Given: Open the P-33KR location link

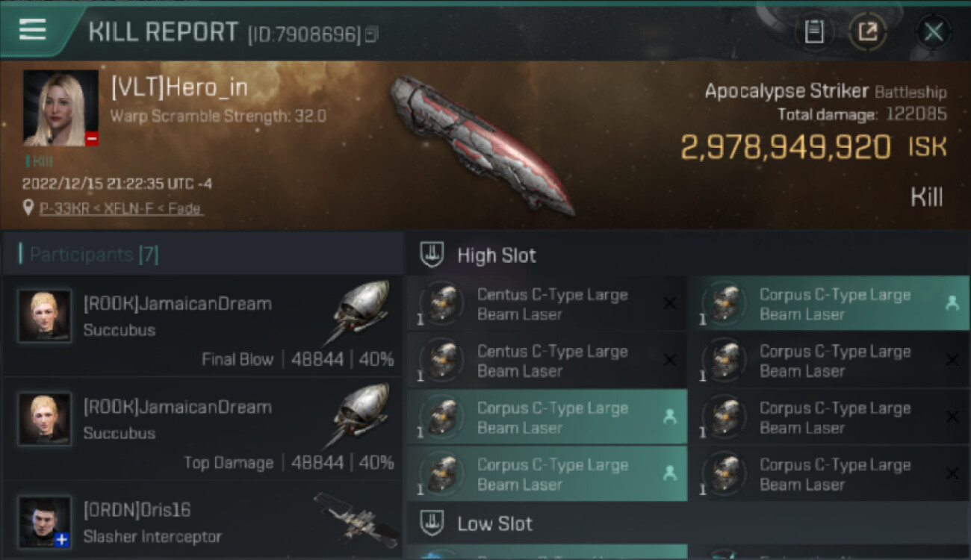Looking at the screenshot, I should click(121, 208).
